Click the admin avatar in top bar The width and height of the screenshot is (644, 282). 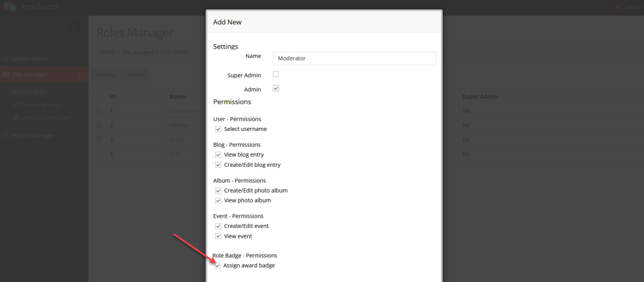618,7
